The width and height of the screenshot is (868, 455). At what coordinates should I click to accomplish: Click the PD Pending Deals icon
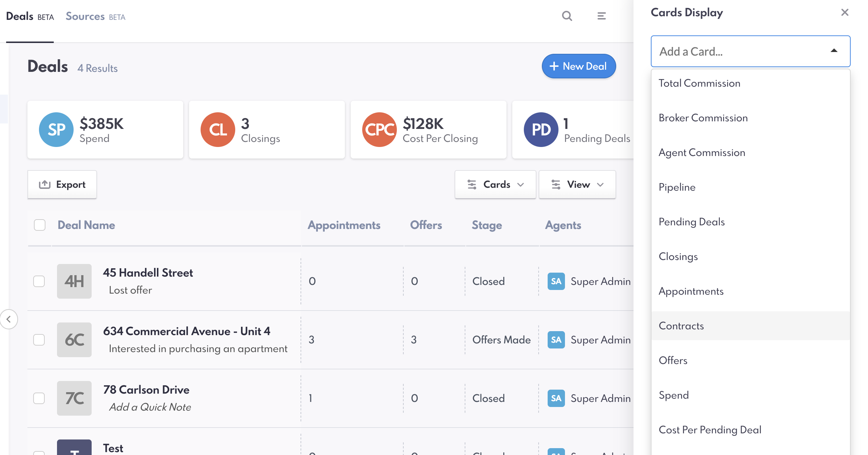point(541,130)
